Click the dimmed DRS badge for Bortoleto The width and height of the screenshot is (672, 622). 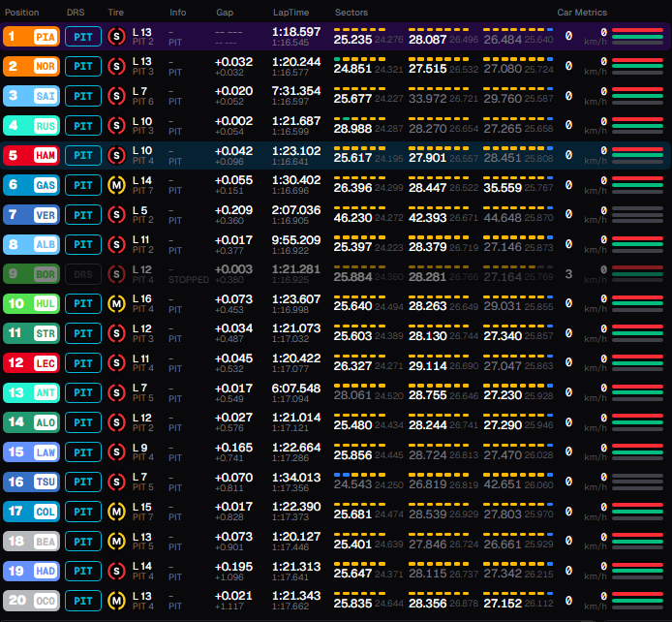click(83, 274)
